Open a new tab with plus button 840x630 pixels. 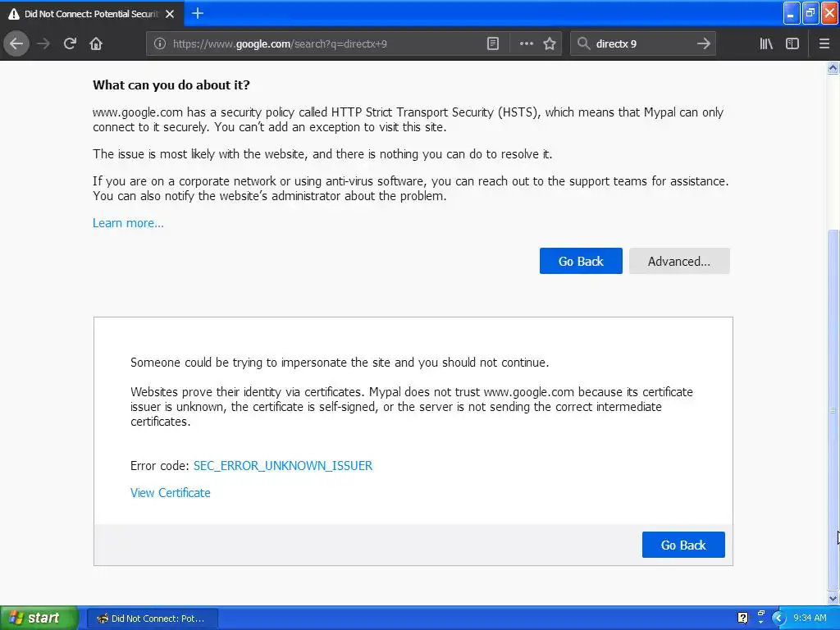coord(197,13)
